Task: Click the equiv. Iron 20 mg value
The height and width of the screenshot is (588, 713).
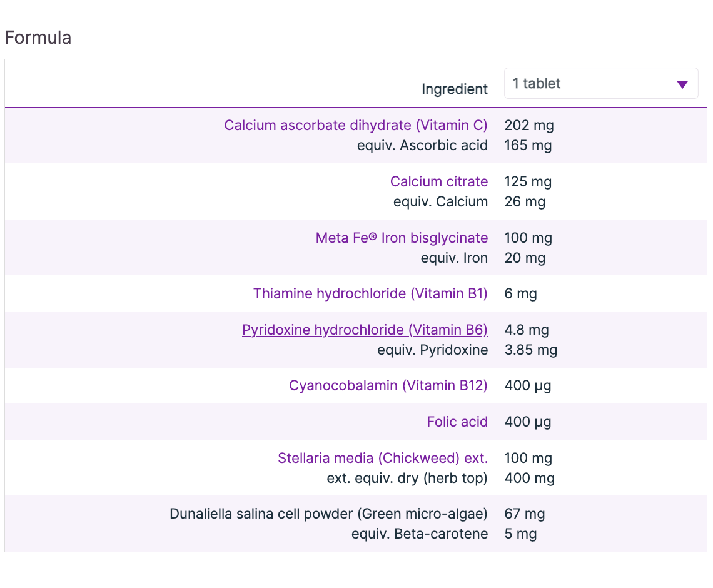Action: click(525, 258)
